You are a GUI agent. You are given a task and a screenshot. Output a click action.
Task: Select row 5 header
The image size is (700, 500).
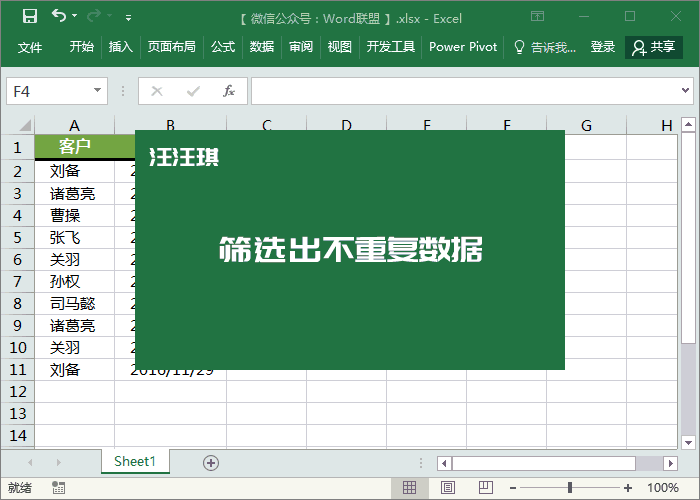point(17,238)
